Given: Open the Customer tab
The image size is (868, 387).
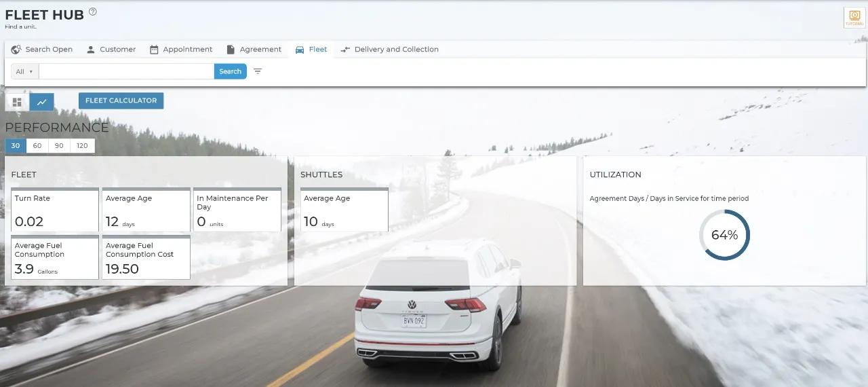Looking at the screenshot, I should 111,50.
